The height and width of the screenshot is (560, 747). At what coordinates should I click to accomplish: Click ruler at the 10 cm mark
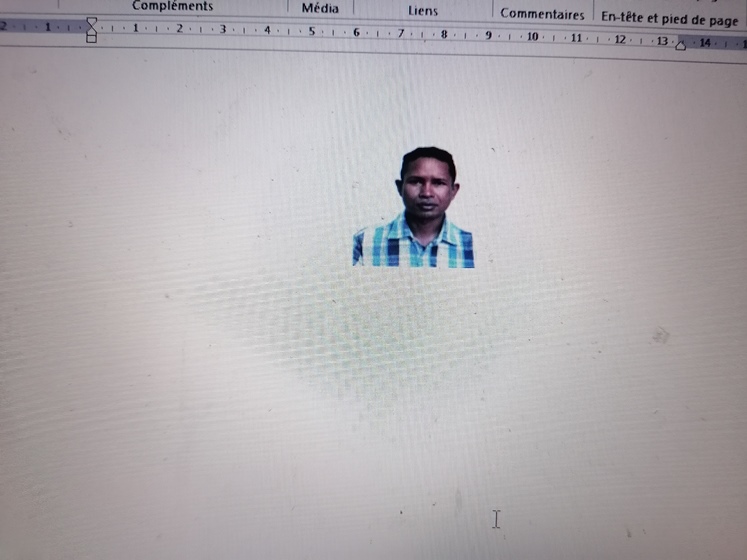[x=532, y=37]
